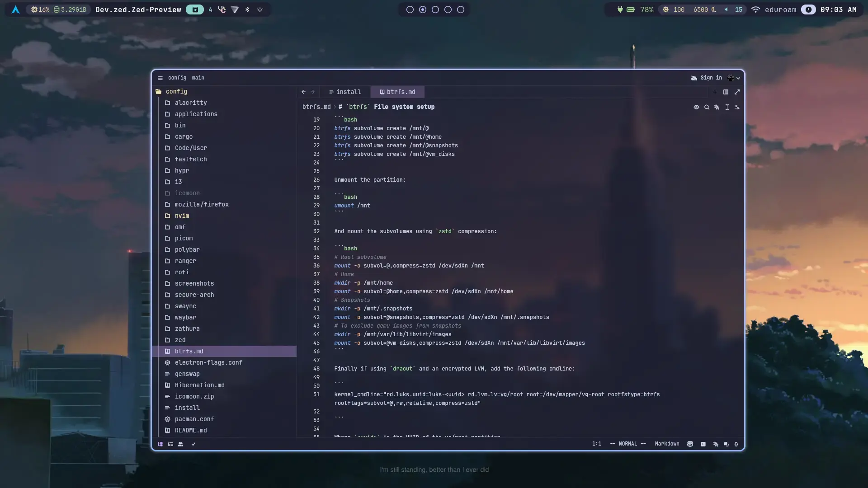868x488 pixels.
Task: Click btrfs.md in the breadcrumb
Action: pyautogui.click(x=316, y=107)
